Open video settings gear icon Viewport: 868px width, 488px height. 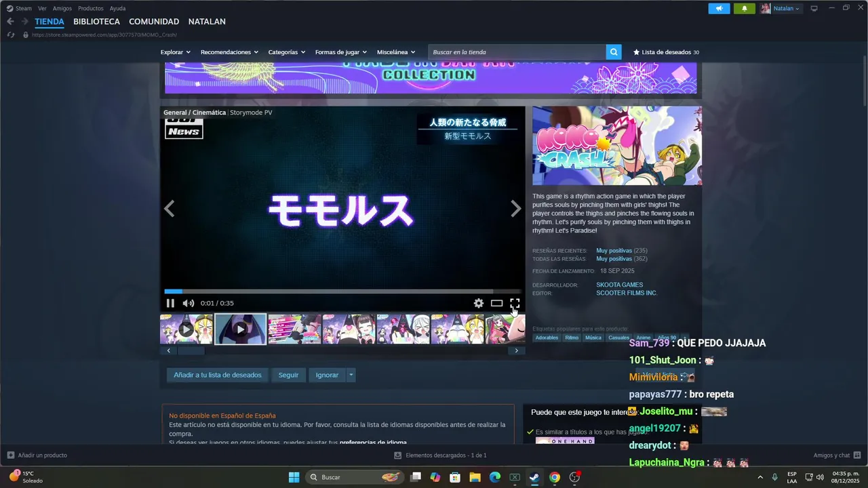479,303
